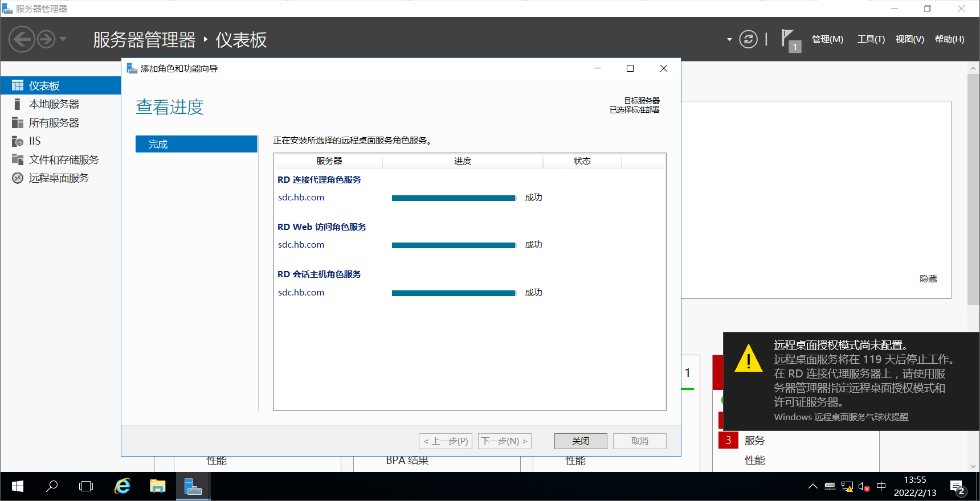The width and height of the screenshot is (980, 501).
Task: Click the refresh icon in header
Action: [x=748, y=39]
